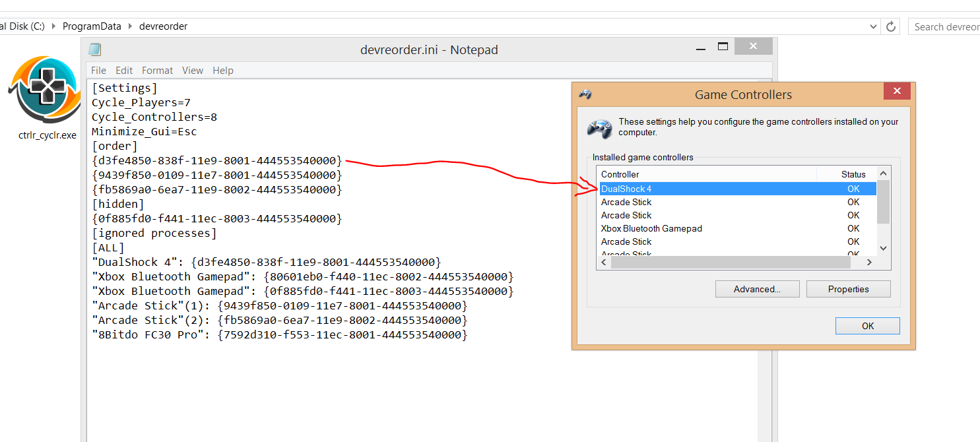
Task: Click the devreorder breadcrumb segment
Action: tap(163, 26)
